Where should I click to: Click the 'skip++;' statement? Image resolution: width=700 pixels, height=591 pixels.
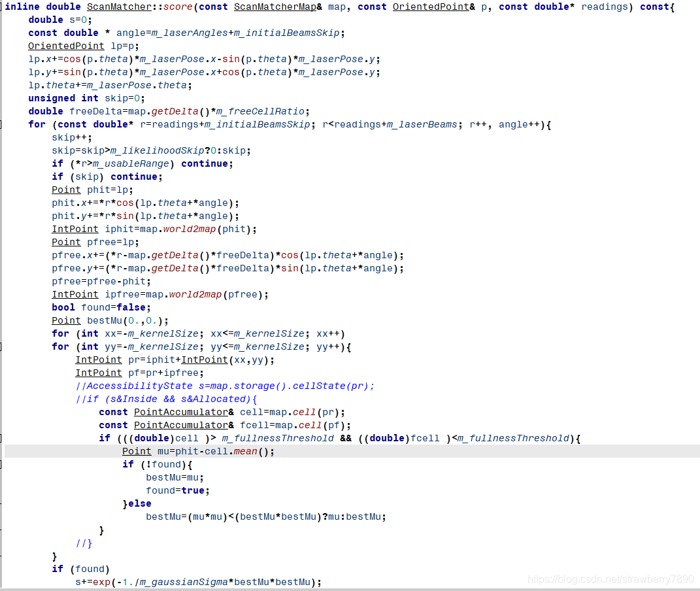click(72, 137)
